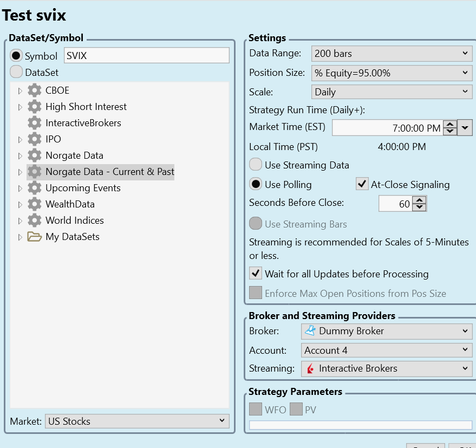Open the Broker dropdown showing Dummy Broker
Screen dimensions: 476x448
click(386, 331)
